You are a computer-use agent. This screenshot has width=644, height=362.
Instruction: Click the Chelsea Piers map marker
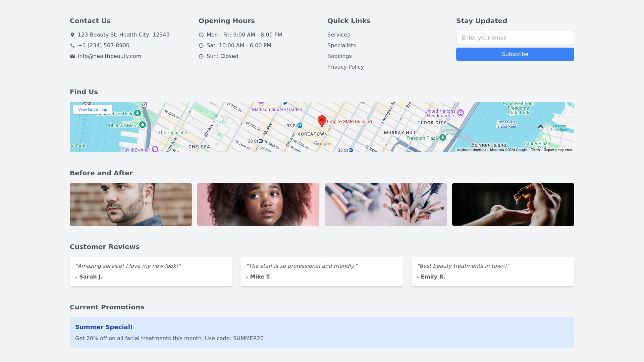click(143, 125)
